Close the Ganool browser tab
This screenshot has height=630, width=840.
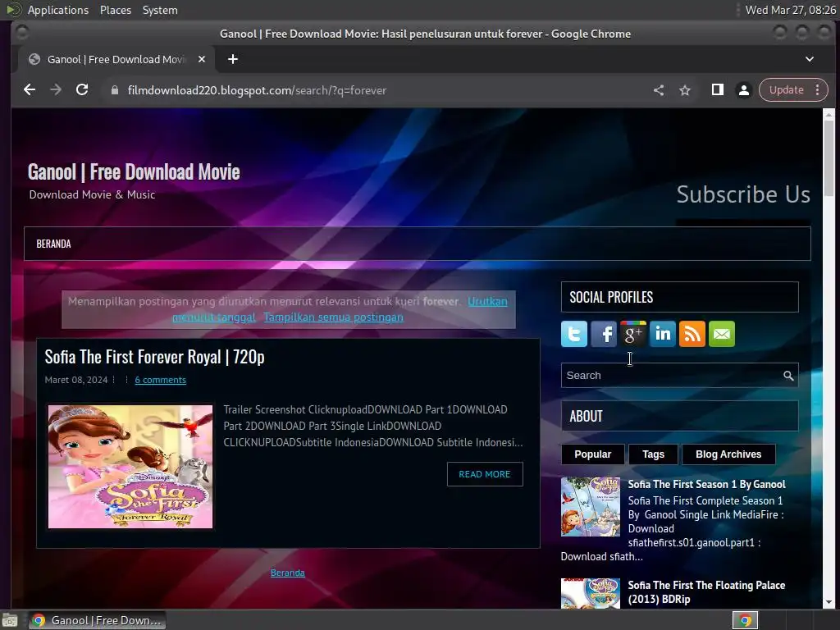pyautogui.click(x=202, y=59)
